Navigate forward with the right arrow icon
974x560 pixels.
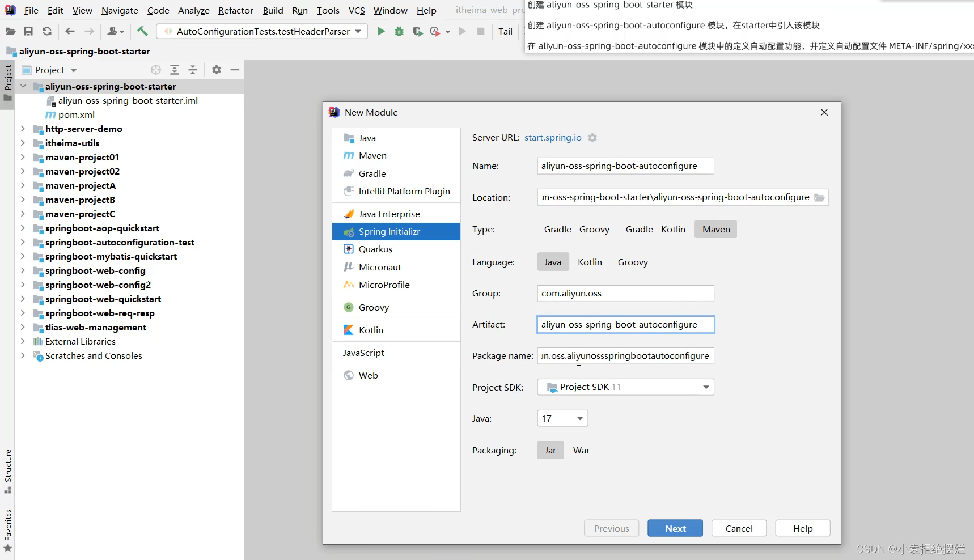pyautogui.click(x=89, y=31)
